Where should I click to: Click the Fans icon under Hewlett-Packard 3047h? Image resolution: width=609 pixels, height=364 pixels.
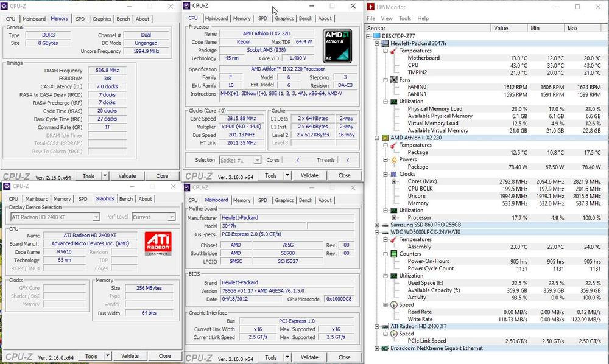[x=394, y=80]
